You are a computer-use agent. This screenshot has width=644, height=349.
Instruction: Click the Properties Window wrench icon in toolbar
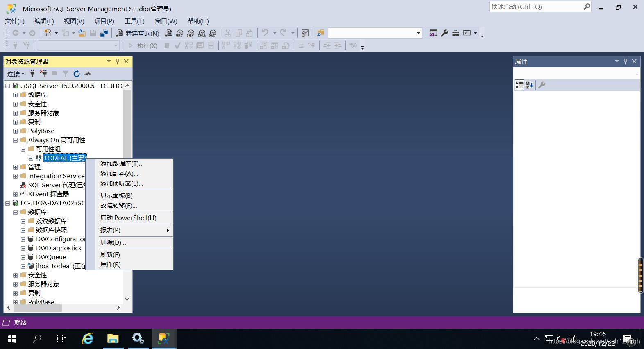pos(444,33)
